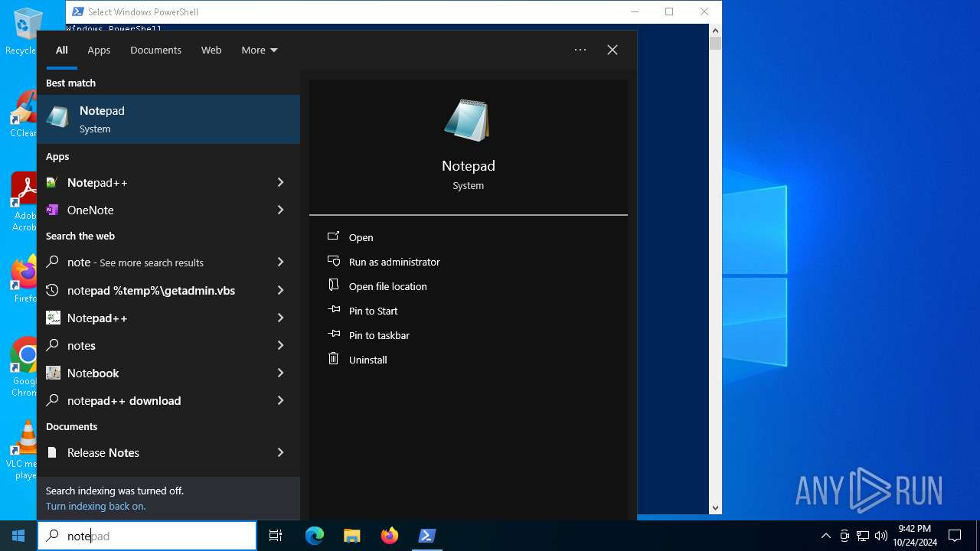Image resolution: width=980 pixels, height=551 pixels.
Task: Expand the Notepad++ app result chevron
Action: pyautogui.click(x=280, y=182)
